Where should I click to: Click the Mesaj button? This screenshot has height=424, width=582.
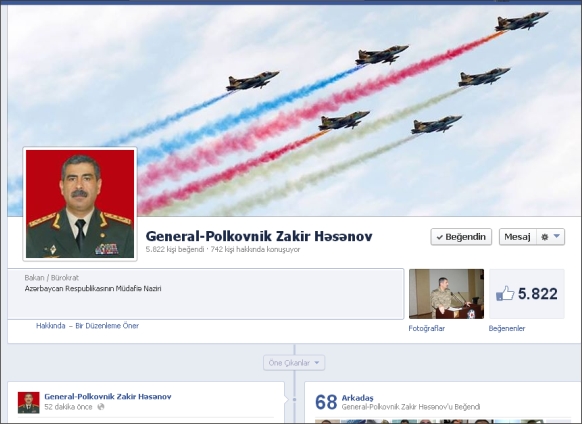coord(517,237)
